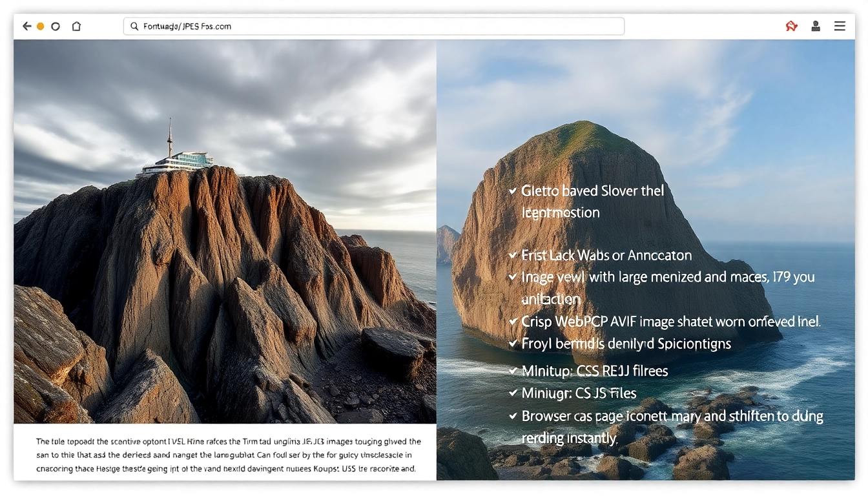
Task: Go to the home page icon
Action: [76, 26]
